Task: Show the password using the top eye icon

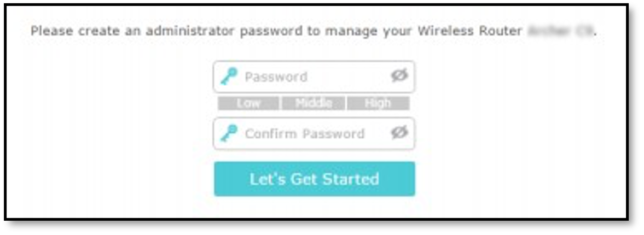Action: [x=399, y=75]
